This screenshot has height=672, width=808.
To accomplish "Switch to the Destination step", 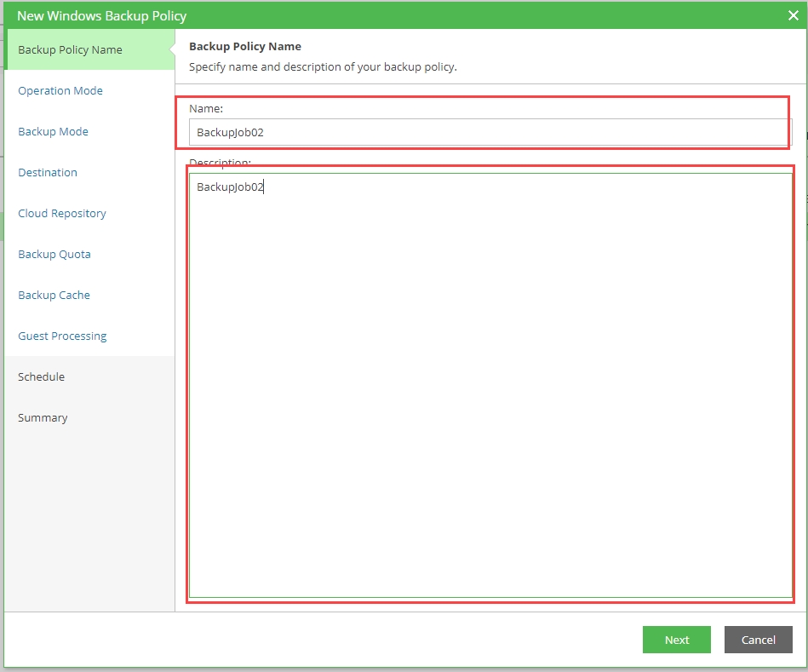I will (x=48, y=172).
